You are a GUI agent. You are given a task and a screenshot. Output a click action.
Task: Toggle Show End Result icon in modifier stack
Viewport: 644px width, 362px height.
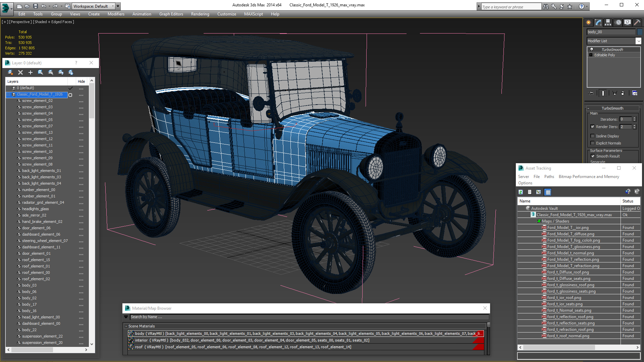point(603,93)
